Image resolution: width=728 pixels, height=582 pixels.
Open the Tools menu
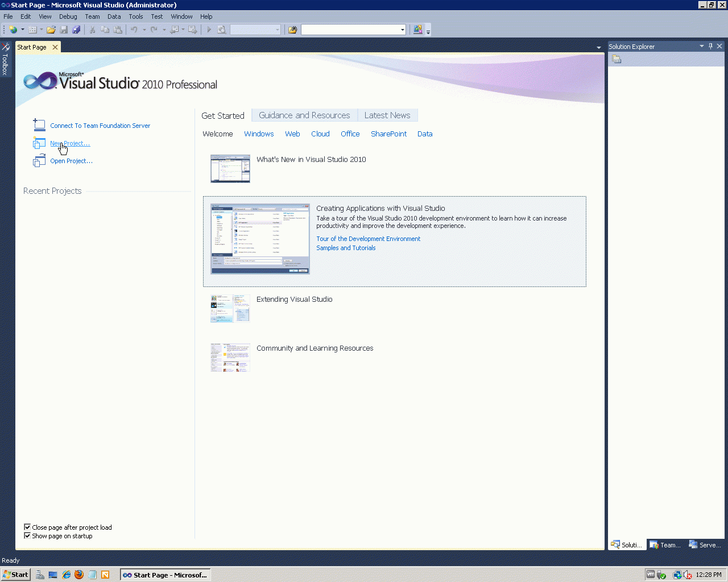click(x=136, y=16)
